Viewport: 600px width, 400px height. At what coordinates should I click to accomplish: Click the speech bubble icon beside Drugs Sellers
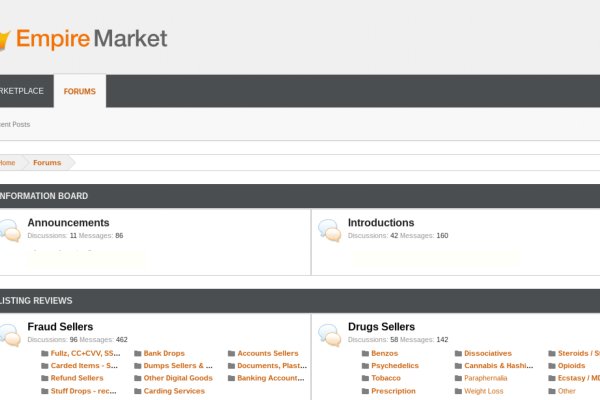[x=329, y=335]
